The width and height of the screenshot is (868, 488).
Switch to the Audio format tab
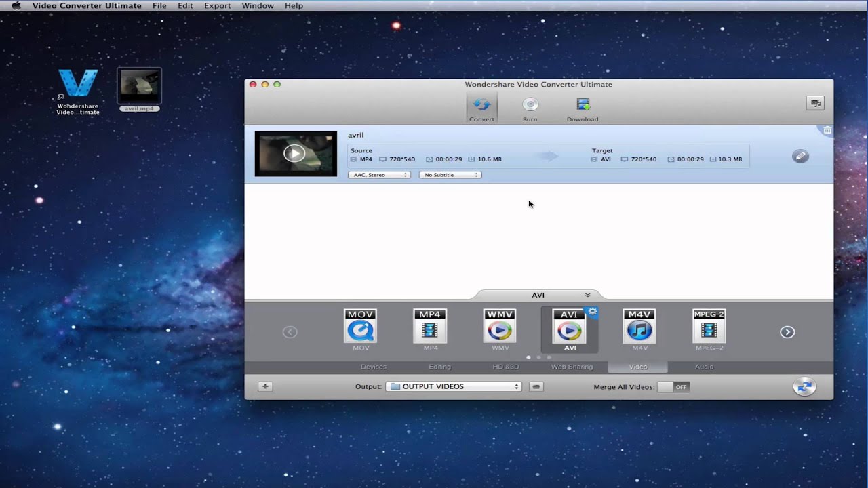(704, 367)
